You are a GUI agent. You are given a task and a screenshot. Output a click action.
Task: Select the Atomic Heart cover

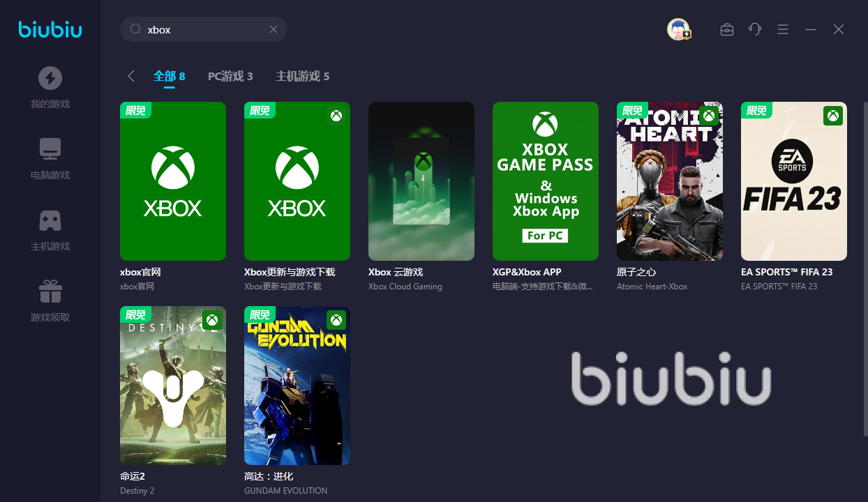point(670,181)
